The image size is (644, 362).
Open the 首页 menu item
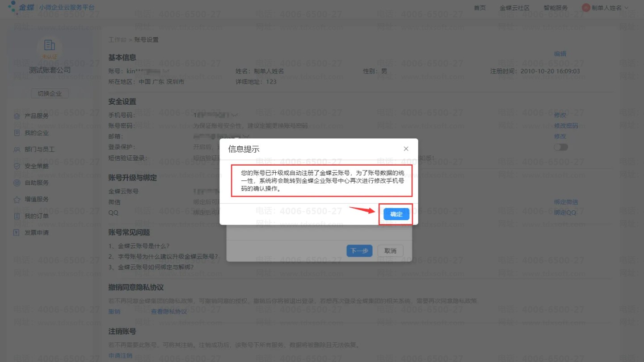click(x=480, y=8)
